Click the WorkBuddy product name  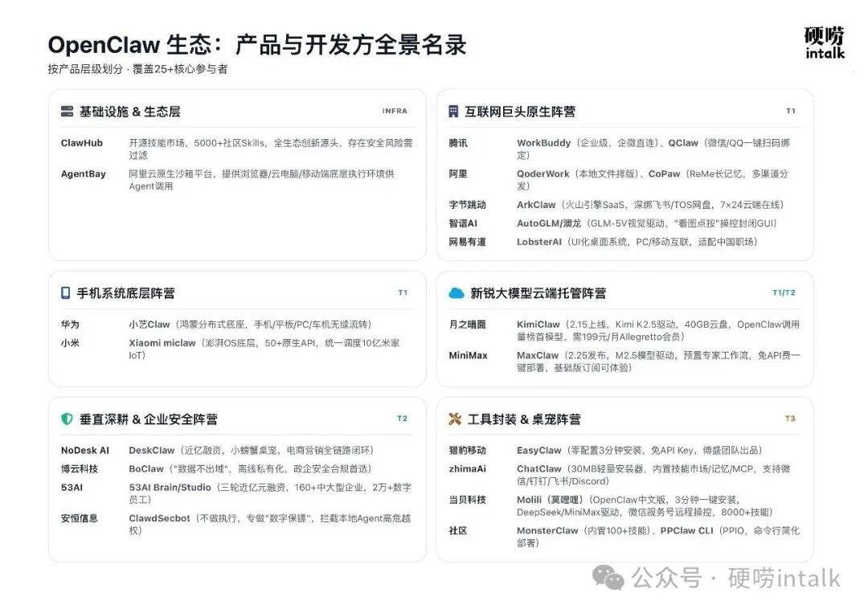click(x=543, y=143)
